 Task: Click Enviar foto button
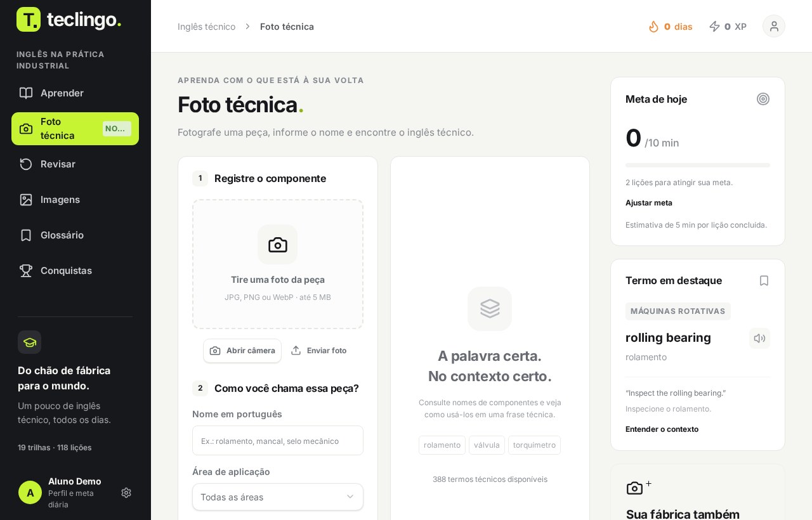[x=318, y=351]
